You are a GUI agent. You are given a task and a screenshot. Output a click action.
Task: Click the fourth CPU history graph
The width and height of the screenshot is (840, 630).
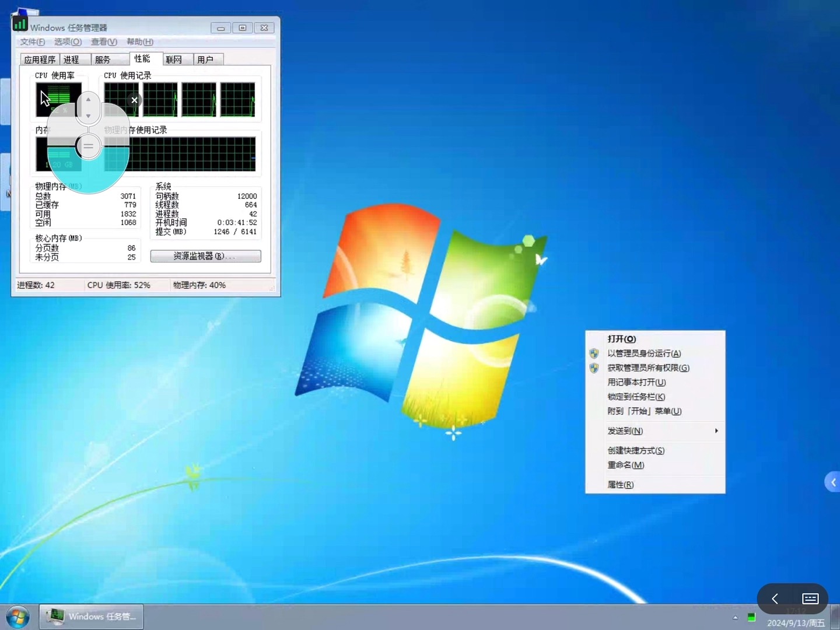click(x=237, y=100)
